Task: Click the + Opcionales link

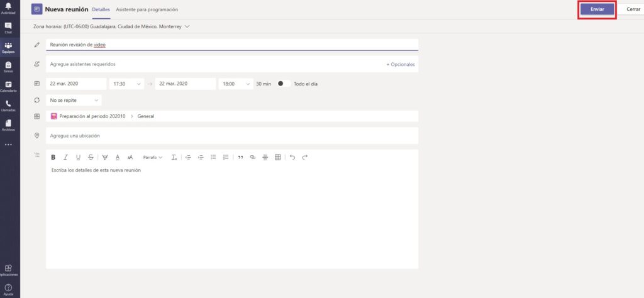Action: 400,64
